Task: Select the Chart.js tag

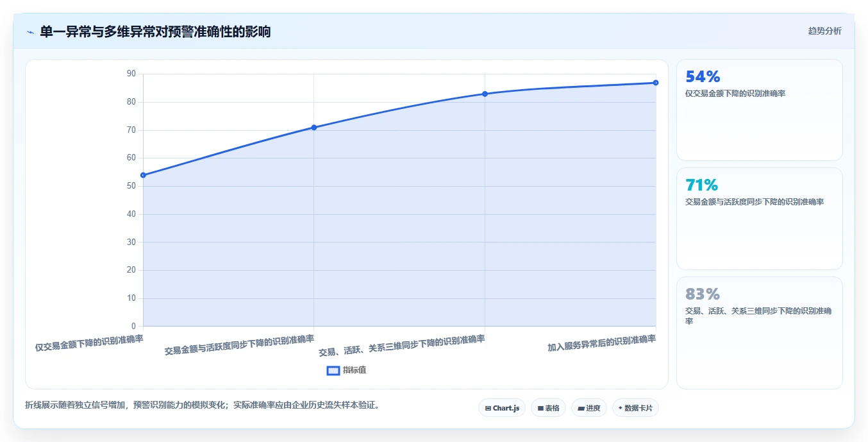Action: click(x=502, y=408)
